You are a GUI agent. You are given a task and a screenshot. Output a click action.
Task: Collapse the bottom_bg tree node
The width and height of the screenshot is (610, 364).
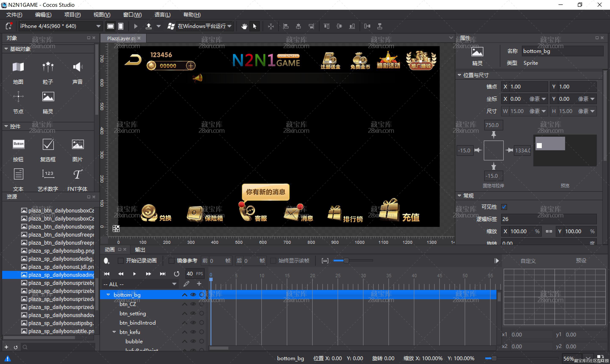108,295
